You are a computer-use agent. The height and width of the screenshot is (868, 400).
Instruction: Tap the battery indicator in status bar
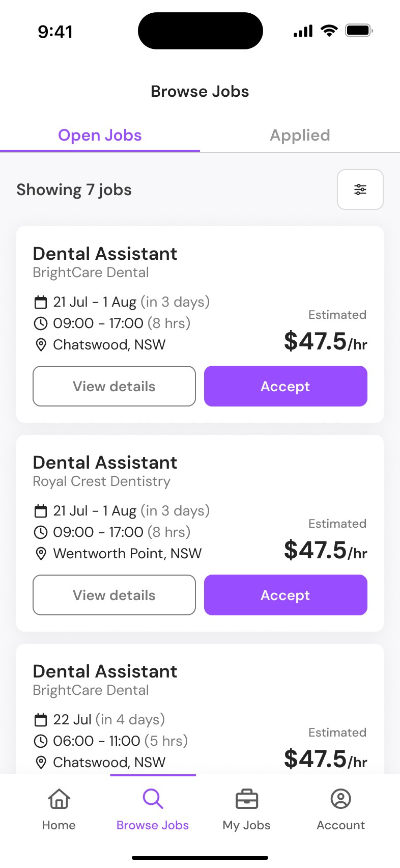[359, 31]
